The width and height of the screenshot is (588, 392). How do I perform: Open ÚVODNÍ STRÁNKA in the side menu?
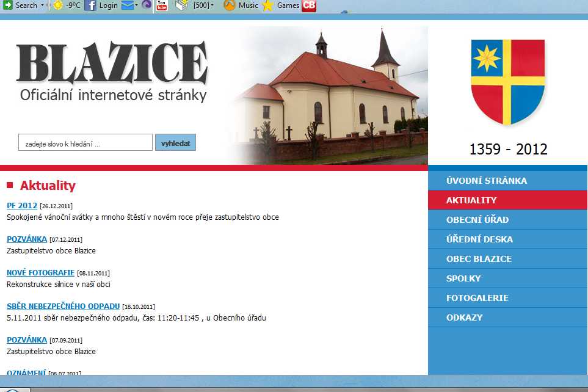coord(508,181)
